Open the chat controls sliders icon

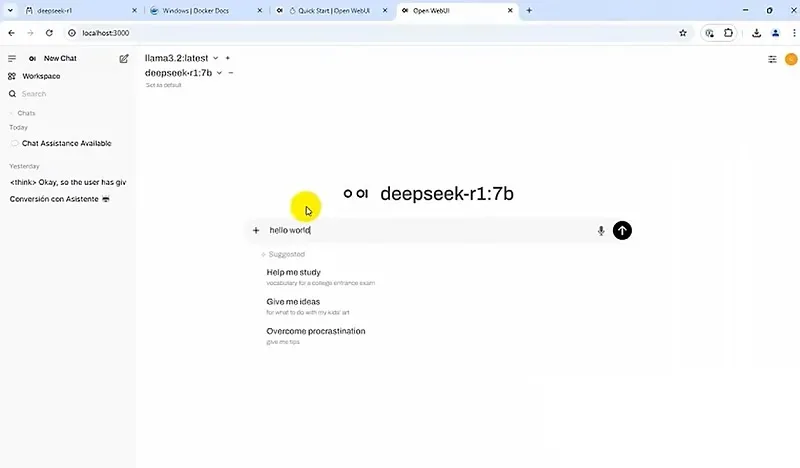click(x=772, y=60)
